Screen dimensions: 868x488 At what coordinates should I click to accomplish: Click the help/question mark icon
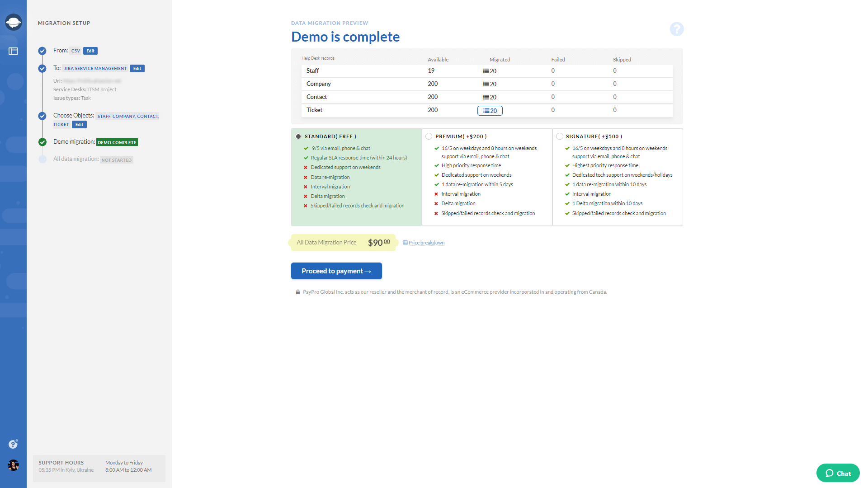click(676, 29)
